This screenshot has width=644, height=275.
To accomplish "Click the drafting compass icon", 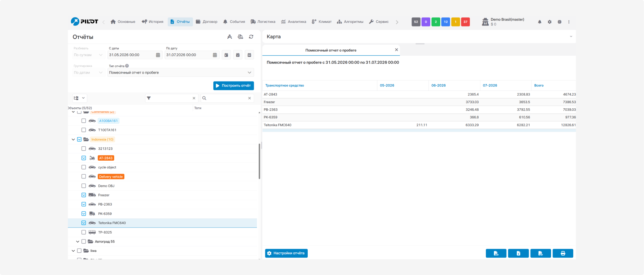I will pos(230,37).
